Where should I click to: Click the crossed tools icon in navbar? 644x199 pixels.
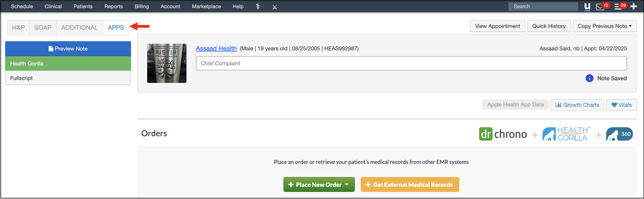click(275, 7)
